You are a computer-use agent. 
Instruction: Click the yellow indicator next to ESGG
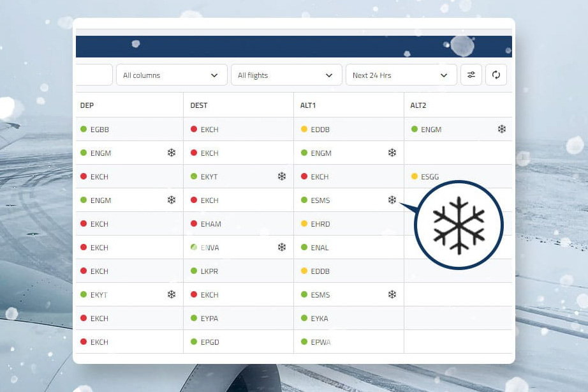[414, 176]
